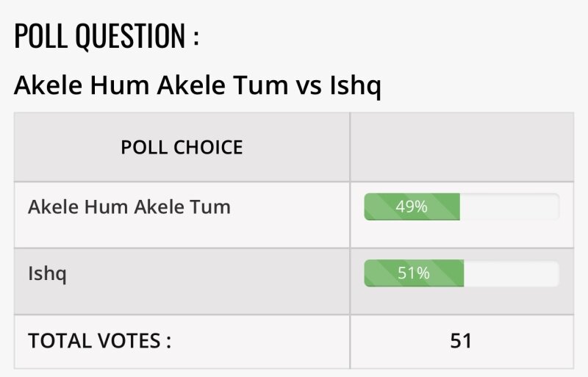Click the 51% percentage label
This screenshot has width=588, height=377.
(x=413, y=273)
